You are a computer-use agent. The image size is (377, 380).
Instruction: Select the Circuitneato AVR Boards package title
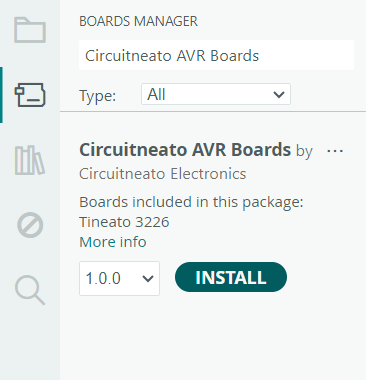[x=185, y=150]
